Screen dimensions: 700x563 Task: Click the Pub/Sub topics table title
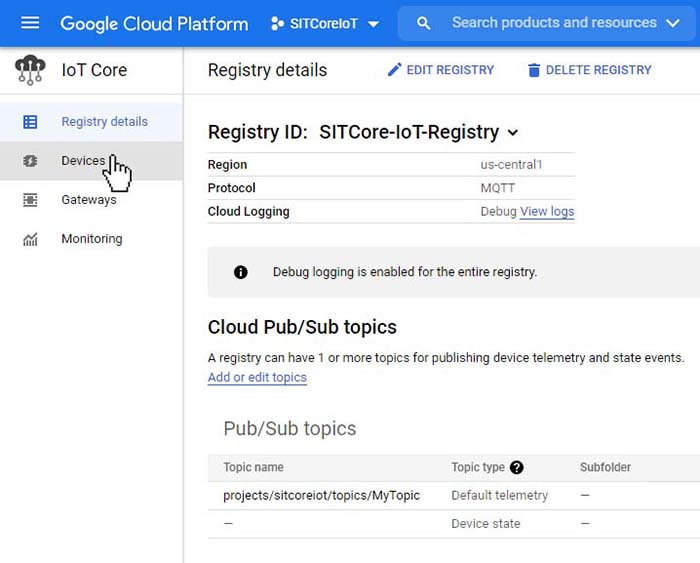[x=290, y=428]
